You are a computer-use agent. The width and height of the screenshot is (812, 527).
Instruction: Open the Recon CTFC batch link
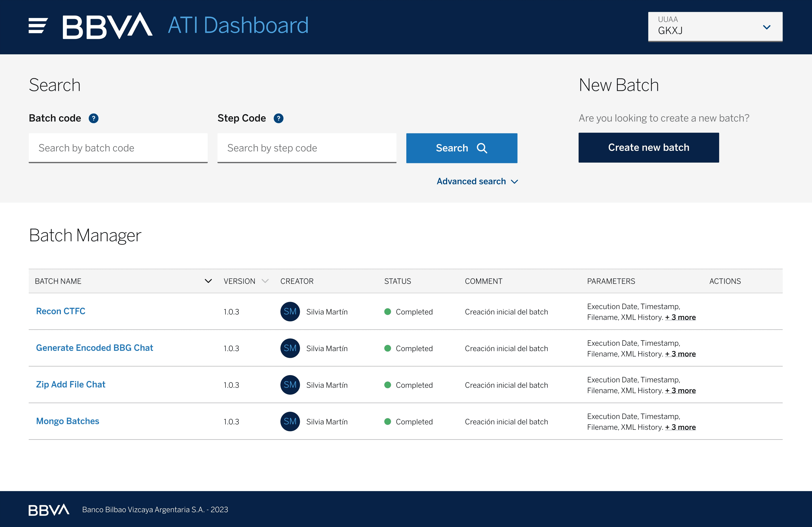coord(61,311)
